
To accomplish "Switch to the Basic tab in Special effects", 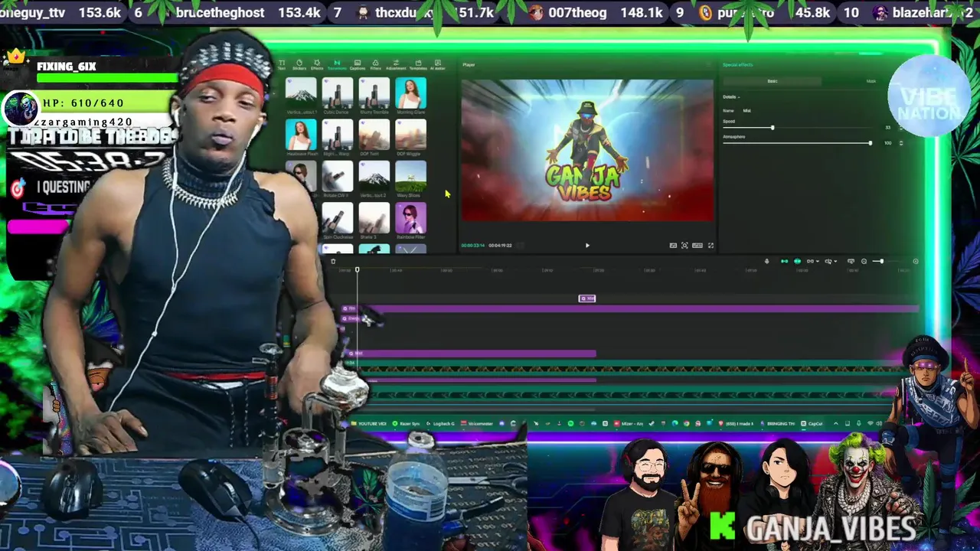I will click(773, 81).
